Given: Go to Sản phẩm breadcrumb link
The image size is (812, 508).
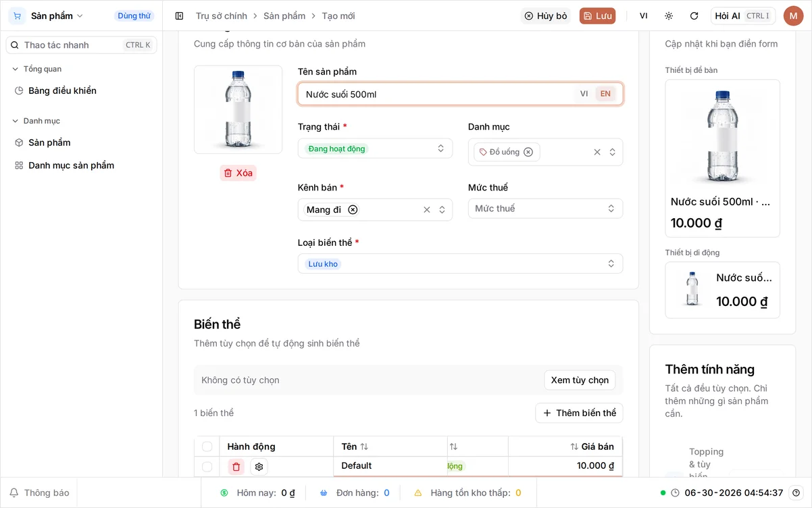Looking at the screenshot, I should point(284,16).
